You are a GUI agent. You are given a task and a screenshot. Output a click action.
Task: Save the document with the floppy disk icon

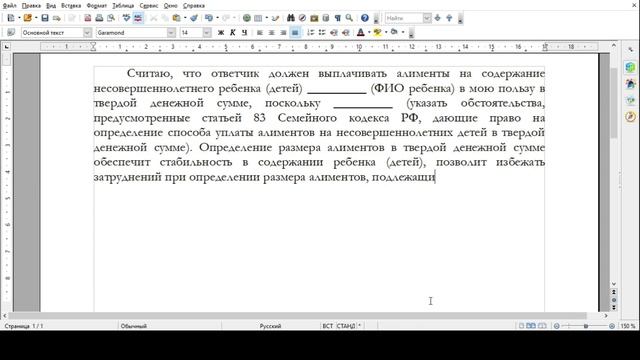(45, 18)
